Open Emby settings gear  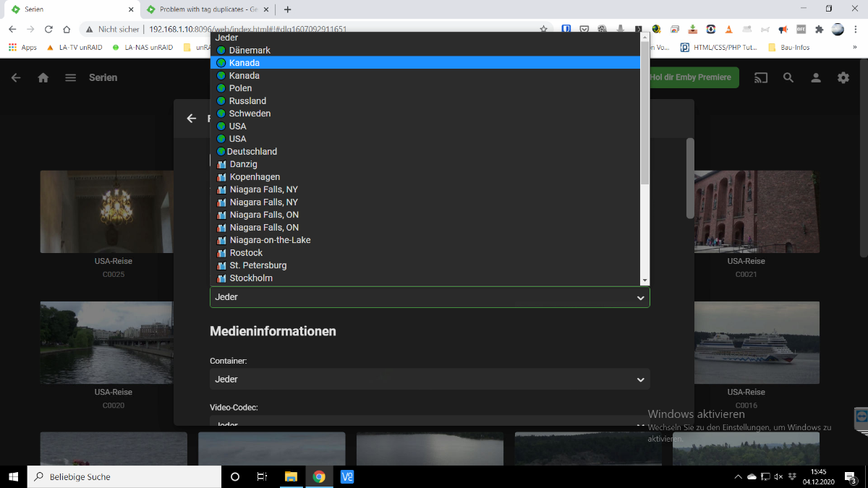click(x=843, y=77)
